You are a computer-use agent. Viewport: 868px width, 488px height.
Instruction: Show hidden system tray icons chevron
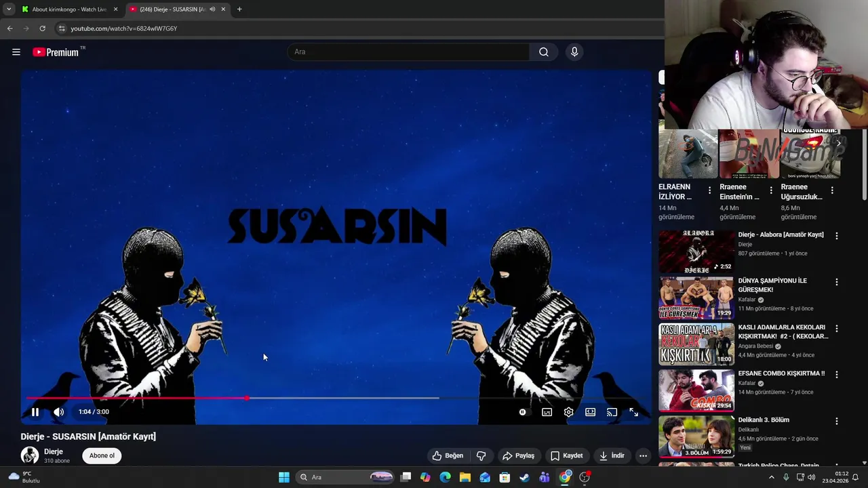tap(771, 477)
